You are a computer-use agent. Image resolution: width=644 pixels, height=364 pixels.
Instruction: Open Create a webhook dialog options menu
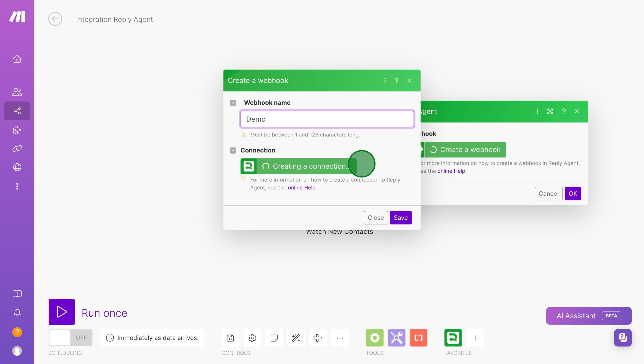(x=385, y=80)
